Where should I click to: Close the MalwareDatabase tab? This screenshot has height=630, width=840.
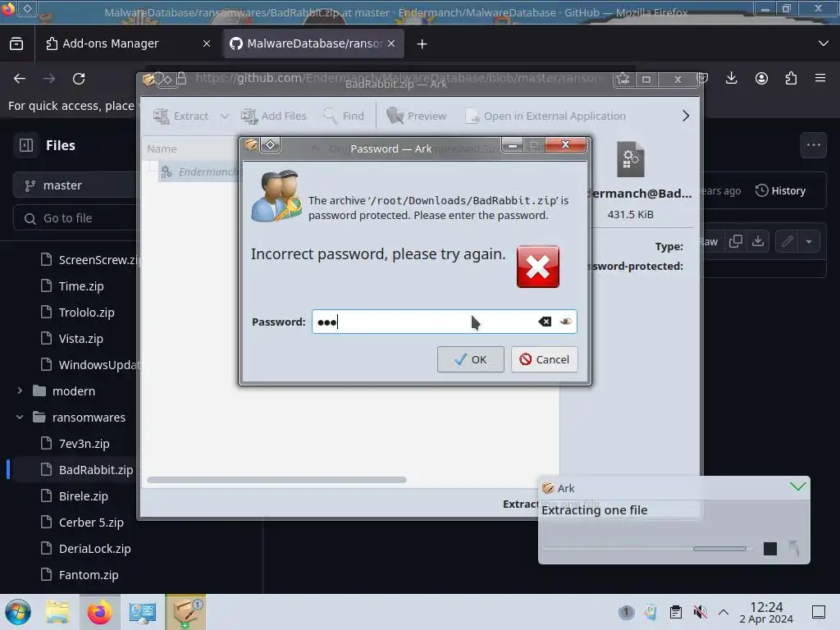(391, 43)
